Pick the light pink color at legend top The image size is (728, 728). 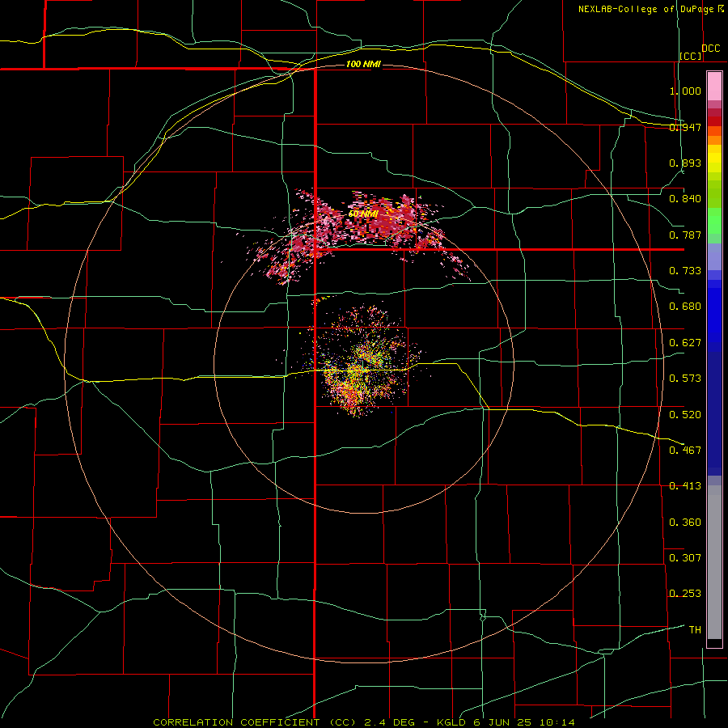click(x=714, y=87)
